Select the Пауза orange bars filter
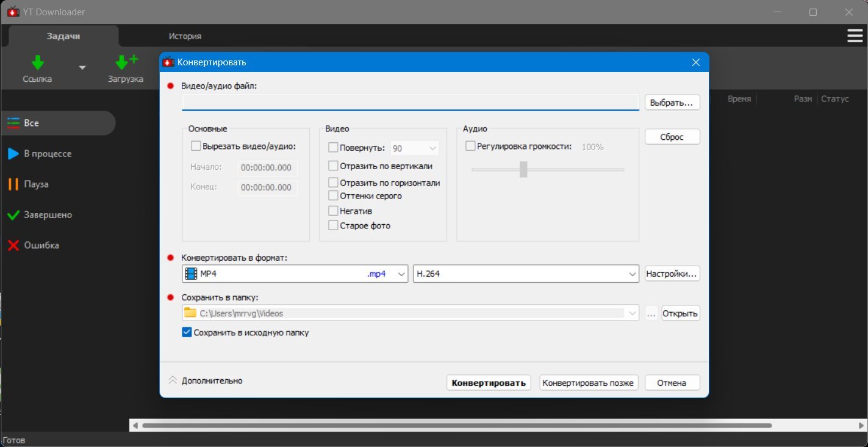This screenshot has width=868, height=447. 13,184
